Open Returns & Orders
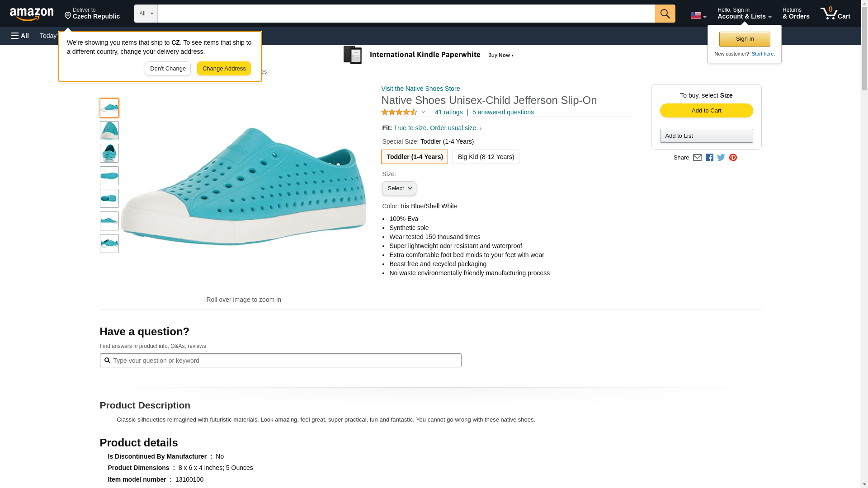Image resolution: width=868 pixels, height=488 pixels. tap(796, 14)
